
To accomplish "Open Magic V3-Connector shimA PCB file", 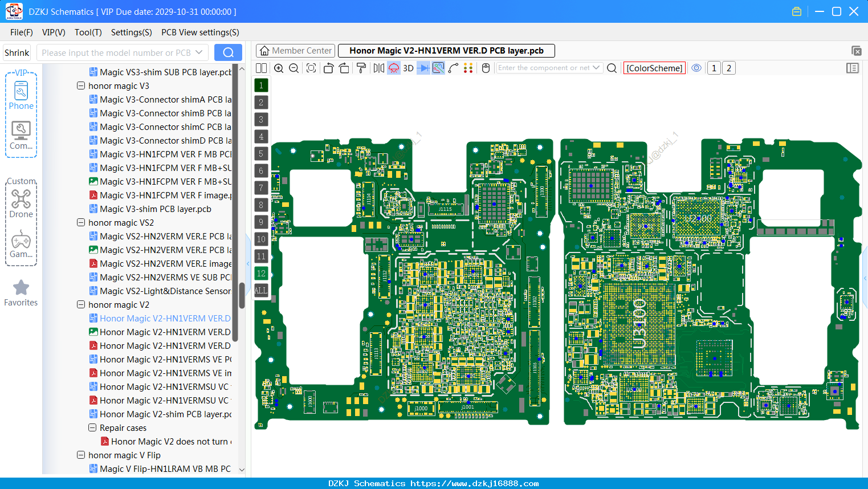I will point(160,99).
